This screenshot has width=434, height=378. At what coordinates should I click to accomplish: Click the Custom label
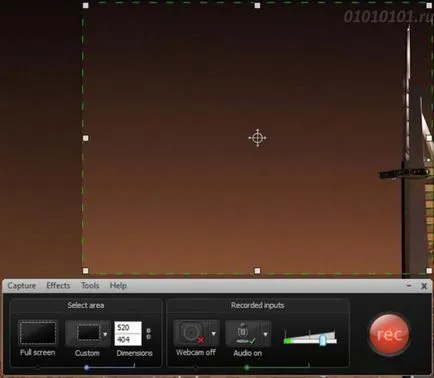87,353
